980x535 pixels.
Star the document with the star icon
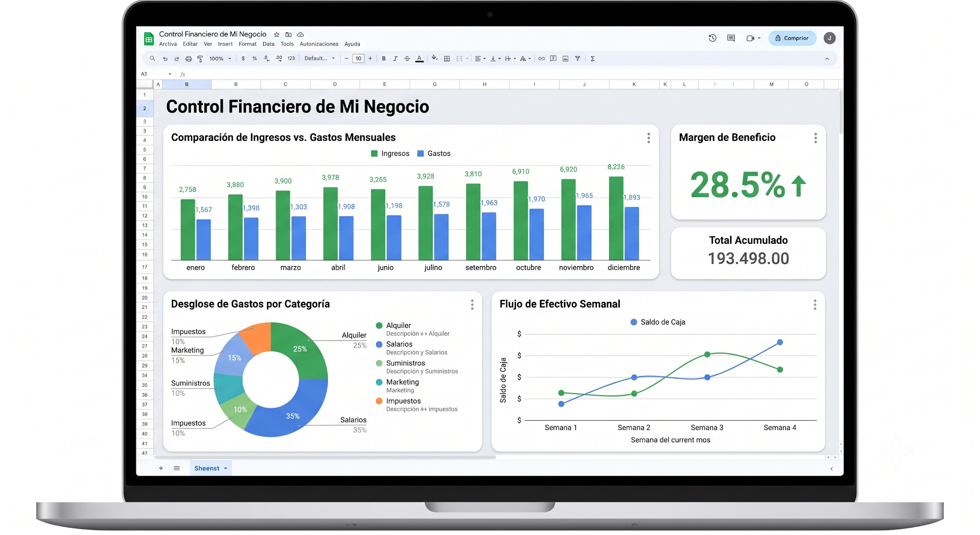click(x=276, y=34)
